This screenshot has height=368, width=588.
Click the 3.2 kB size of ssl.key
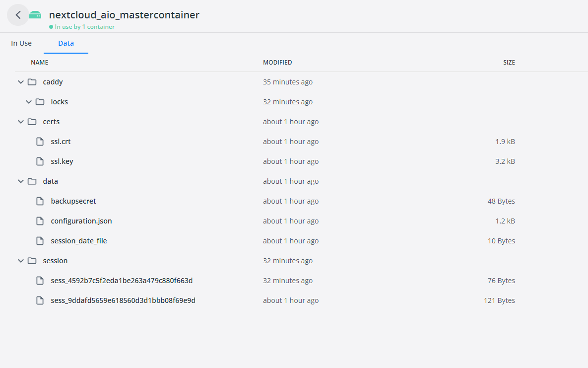tap(505, 161)
